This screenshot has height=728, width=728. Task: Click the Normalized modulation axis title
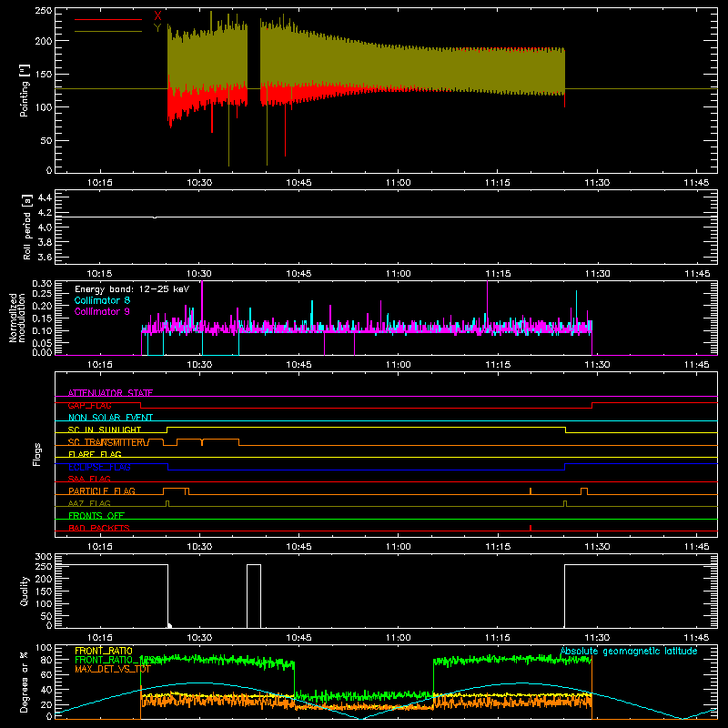tap(17, 318)
